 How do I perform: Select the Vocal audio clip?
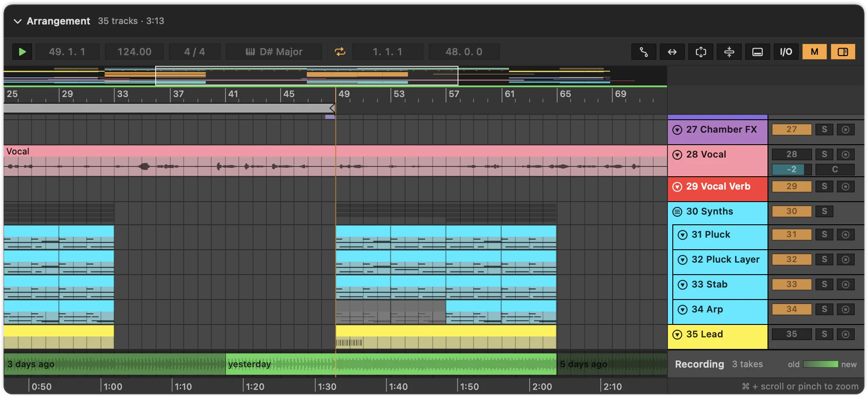[x=335, y=161]
